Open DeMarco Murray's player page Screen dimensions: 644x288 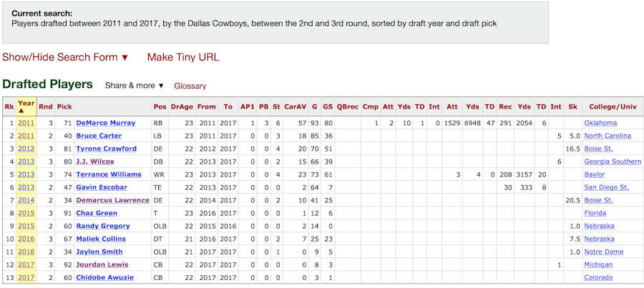pos(105,123)
